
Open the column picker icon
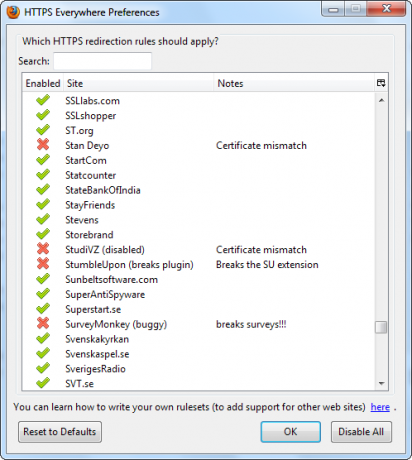click(x=381, y=83)
